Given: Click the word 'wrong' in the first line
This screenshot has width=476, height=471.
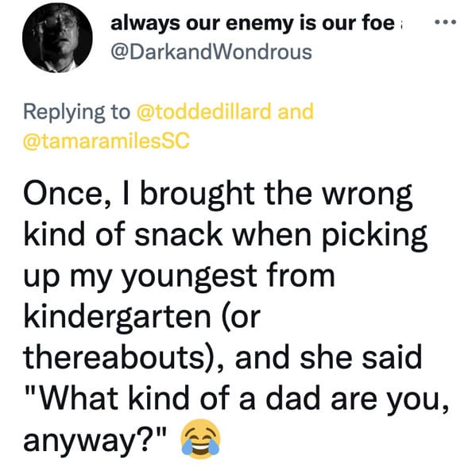Looking at the screenshot, I should click(x=367, y=197).
